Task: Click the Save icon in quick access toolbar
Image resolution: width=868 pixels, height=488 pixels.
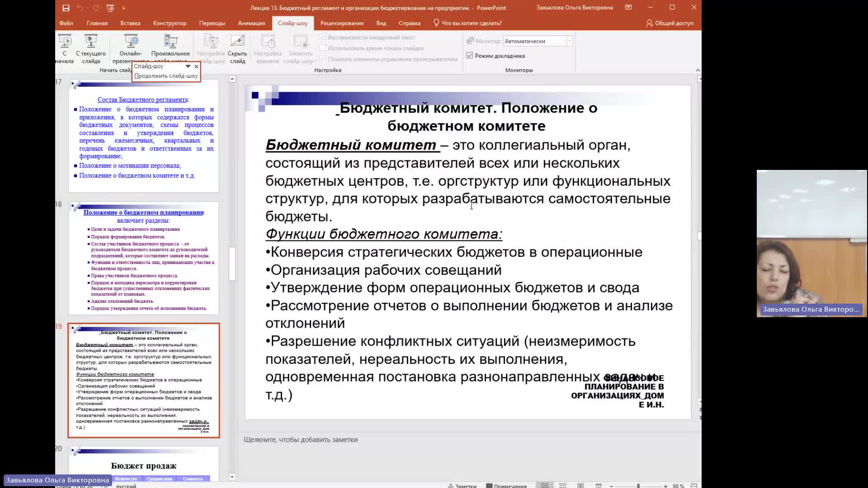Action: (66, 8)
